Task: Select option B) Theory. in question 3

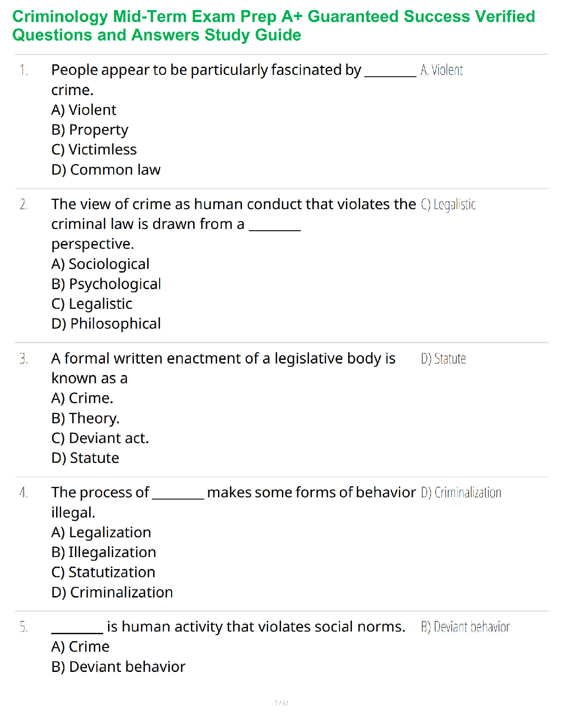Action: (86, 419)
